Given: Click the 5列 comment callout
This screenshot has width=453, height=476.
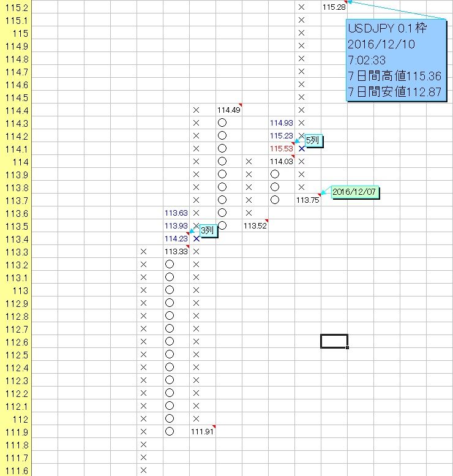Looking at the screenshot, I should coord(313,140).
